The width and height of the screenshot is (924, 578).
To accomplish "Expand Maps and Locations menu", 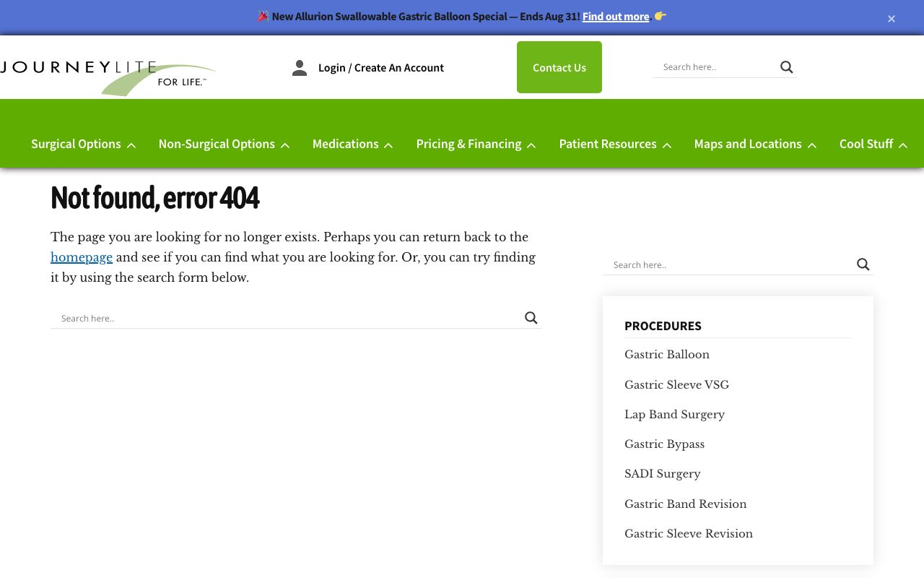I will (x=755, y=144).
